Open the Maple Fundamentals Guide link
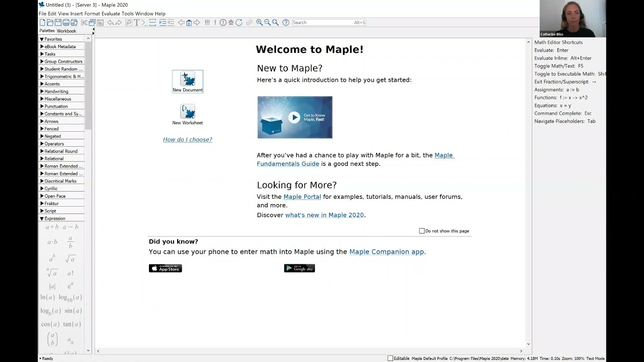Image resolution: width=644 pixels, height=362 pixels. point(356,159)
